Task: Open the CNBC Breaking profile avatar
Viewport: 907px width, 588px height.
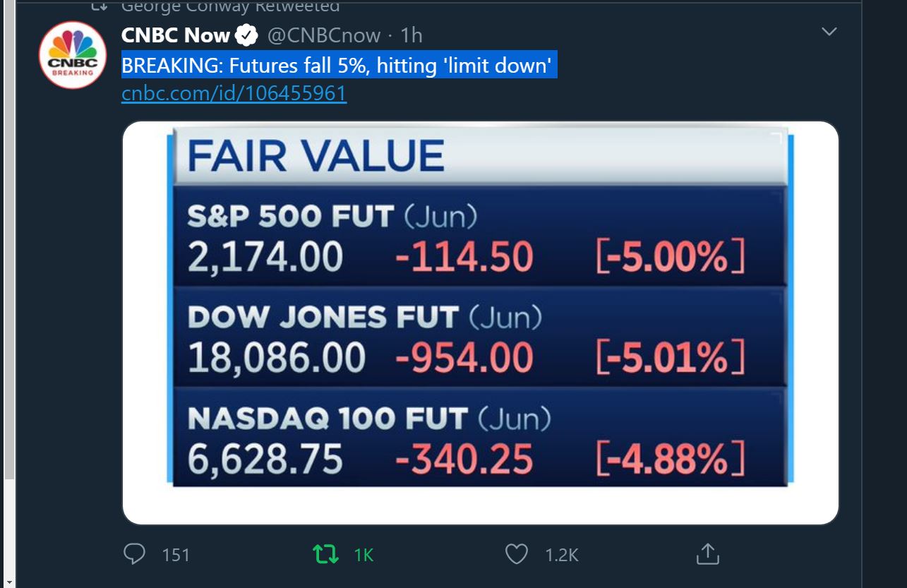Action: (72, 55)
